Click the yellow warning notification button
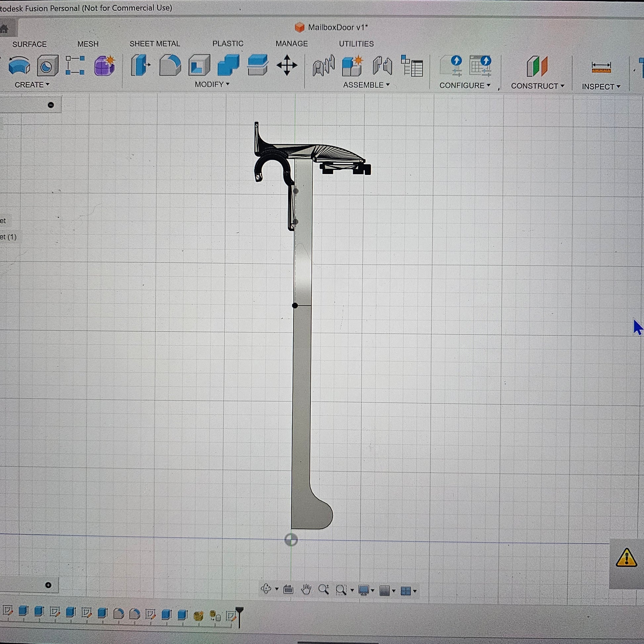The width and height of the screenshot is (644, 644). (626, 558)
